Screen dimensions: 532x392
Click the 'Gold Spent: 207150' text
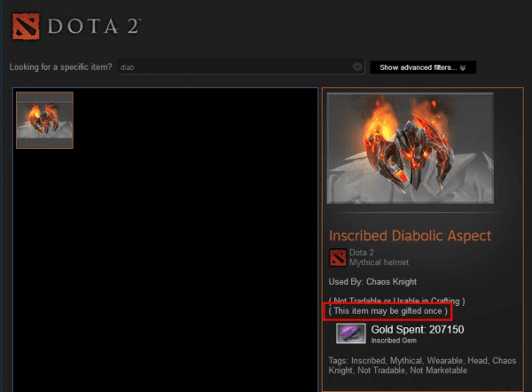(x=418, y=330)
